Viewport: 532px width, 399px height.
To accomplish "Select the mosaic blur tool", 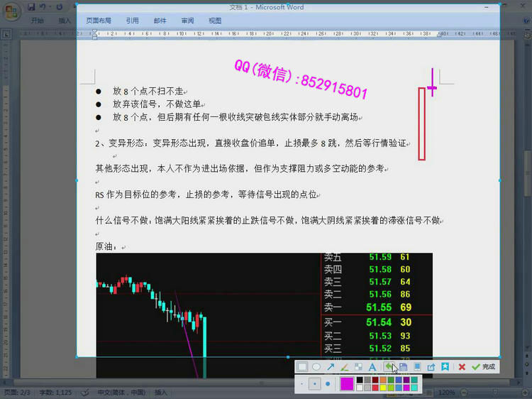I will click(x=358, y=367).
